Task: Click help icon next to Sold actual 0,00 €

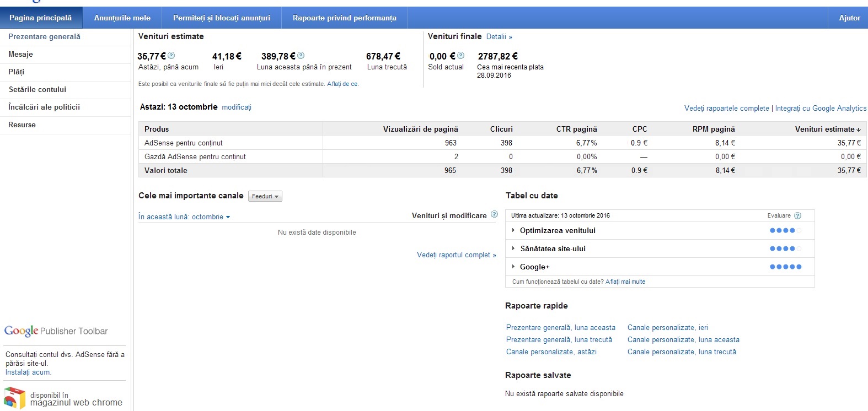Action: point(460,56)
